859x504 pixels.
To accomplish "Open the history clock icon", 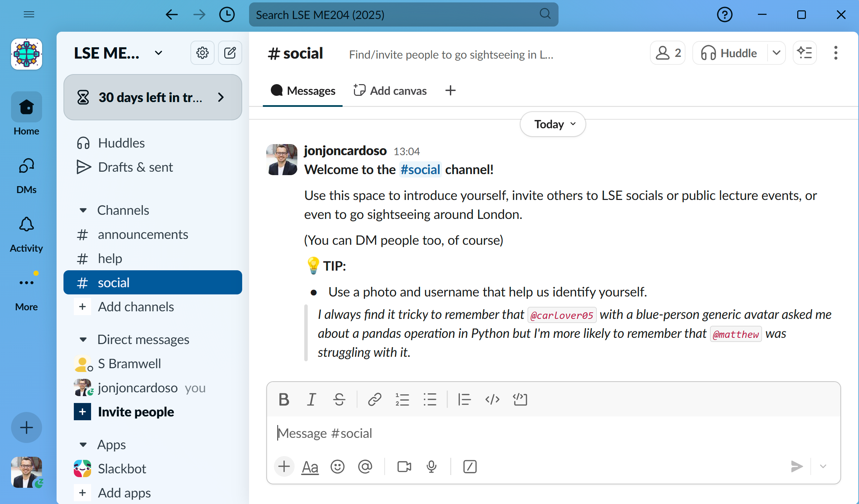I will tap(227, 14).
